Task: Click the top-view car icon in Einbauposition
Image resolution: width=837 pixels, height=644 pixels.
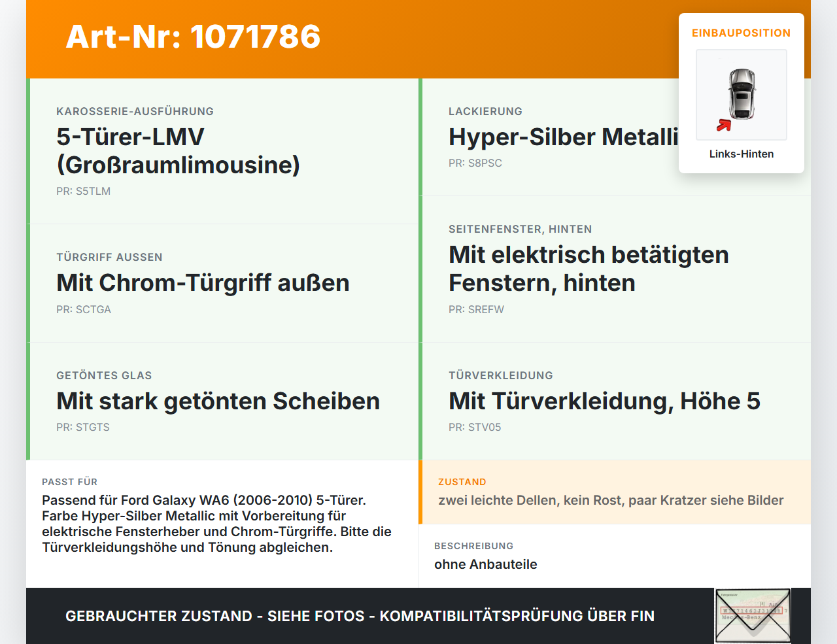Action: (742, 95)
